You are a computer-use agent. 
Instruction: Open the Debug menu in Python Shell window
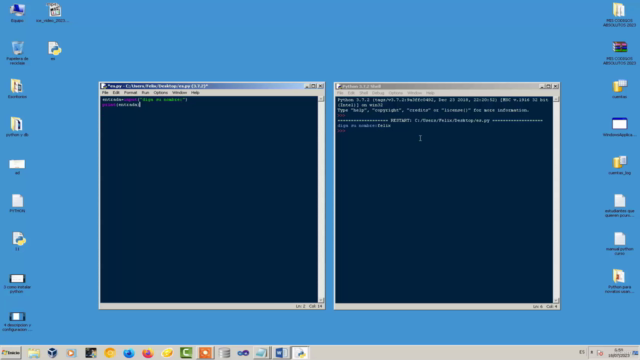378,93
